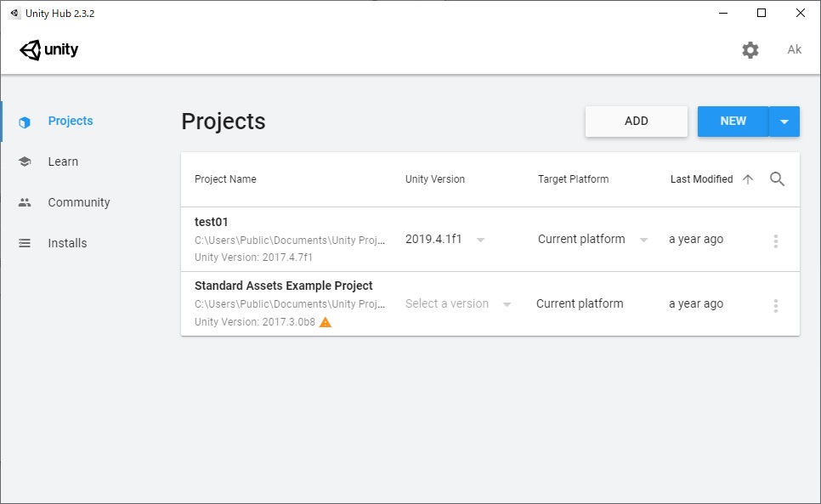Maximize the Unity Hub window

pos(762,13)
